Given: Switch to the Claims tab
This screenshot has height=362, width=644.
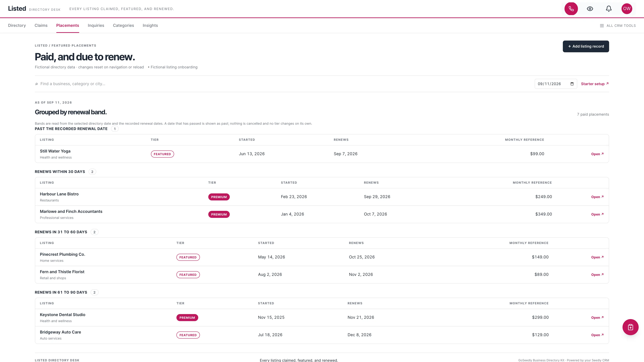Looking at the screenshot, I should (x=41, y=25).
